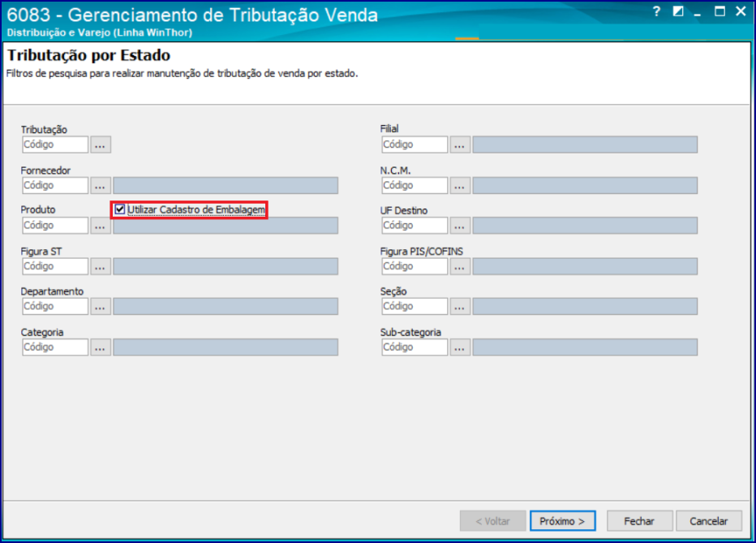Focus the Tributação Código field
Screen dimensions: 756x543
(55, 144)
